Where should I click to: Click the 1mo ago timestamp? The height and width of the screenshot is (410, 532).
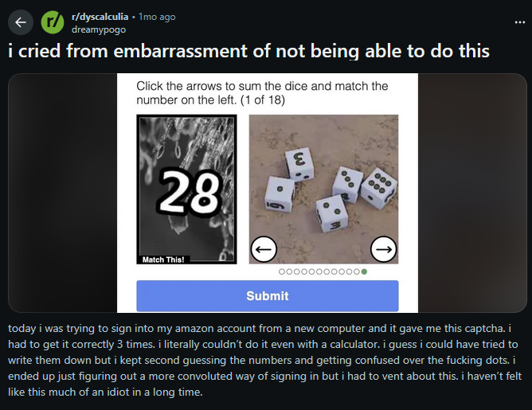[157, 17]
